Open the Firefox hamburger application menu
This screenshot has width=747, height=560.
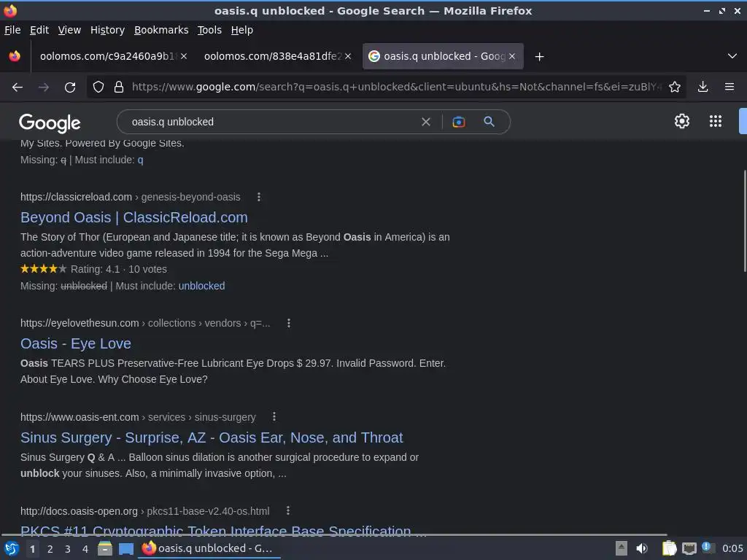click(x=729, y=87)
